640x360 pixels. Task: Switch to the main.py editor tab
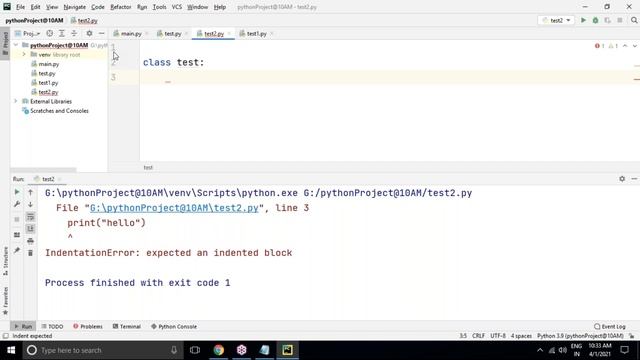pos(131,33)
